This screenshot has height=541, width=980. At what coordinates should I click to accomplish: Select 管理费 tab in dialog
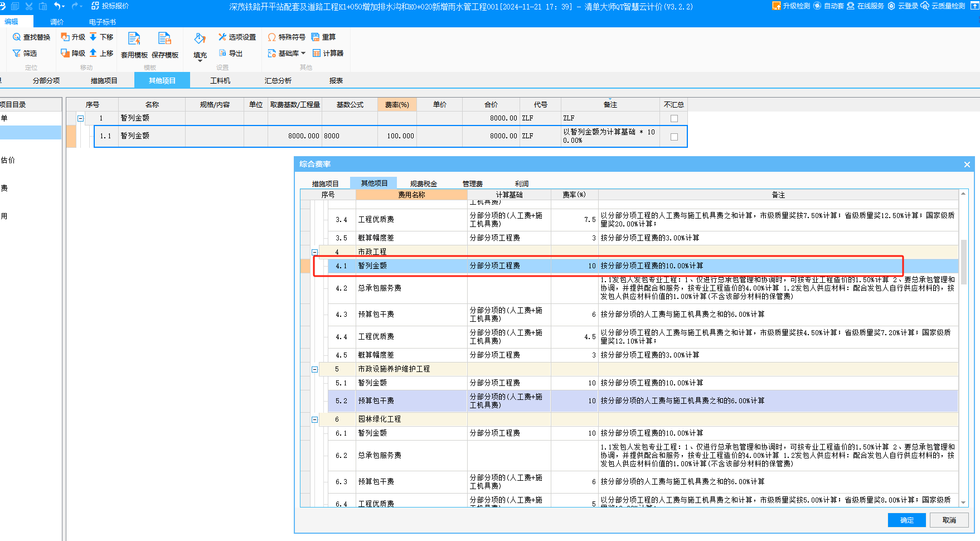point(473,183)
